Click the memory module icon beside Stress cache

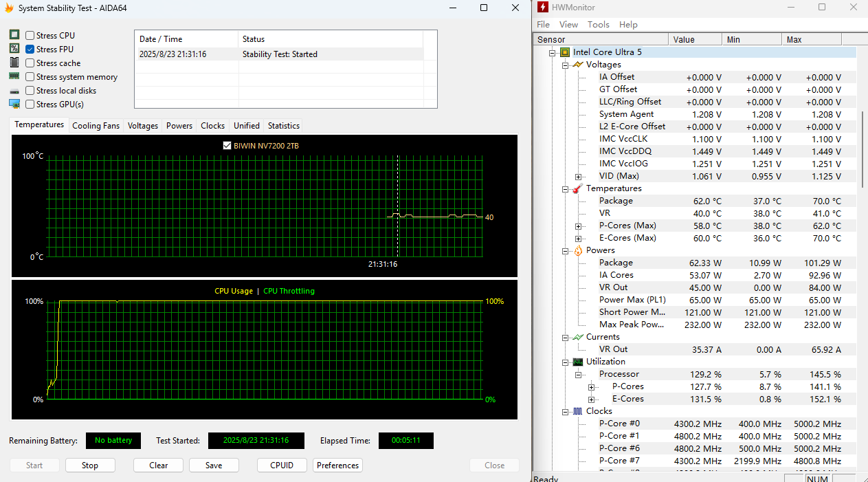point(14,63)
